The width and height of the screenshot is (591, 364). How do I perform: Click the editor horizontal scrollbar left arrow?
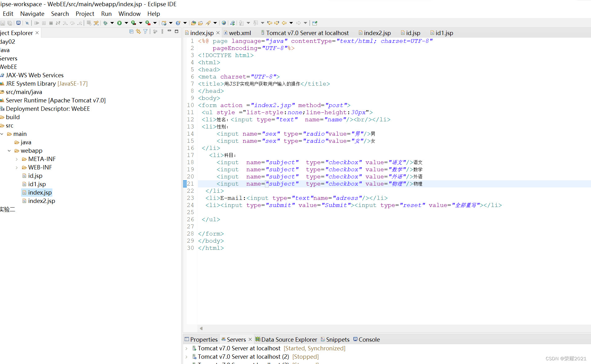pyautogui.click(x=201, y=328)
